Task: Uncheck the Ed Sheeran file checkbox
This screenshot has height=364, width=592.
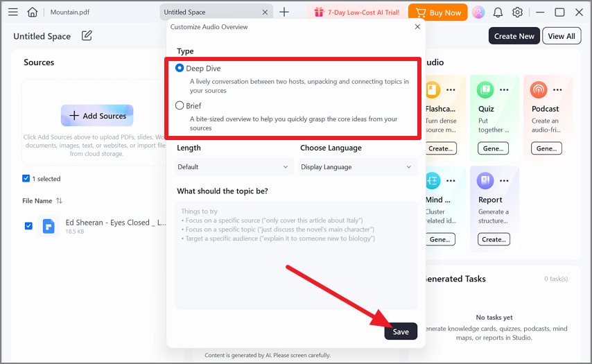Action: (28, 226)
